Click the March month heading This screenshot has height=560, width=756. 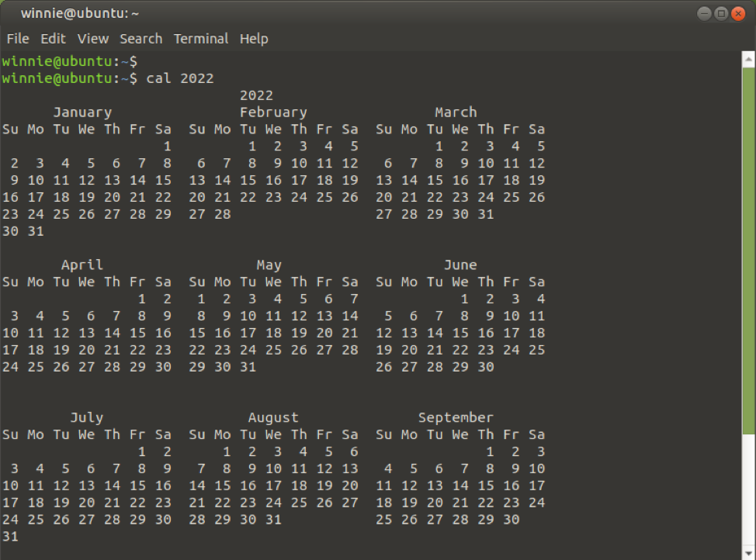pyautogui.click(x=456, y=112)
